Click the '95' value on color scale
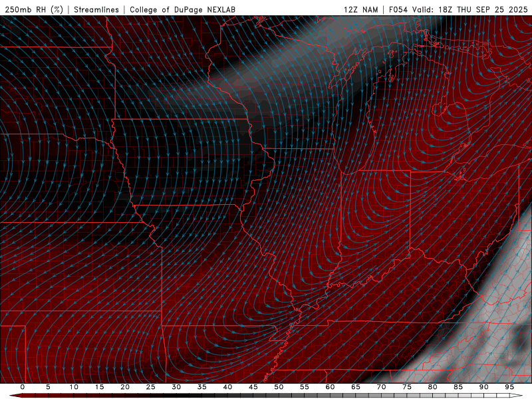The width and height of the screenshot is (532, 399). point(509,387)
